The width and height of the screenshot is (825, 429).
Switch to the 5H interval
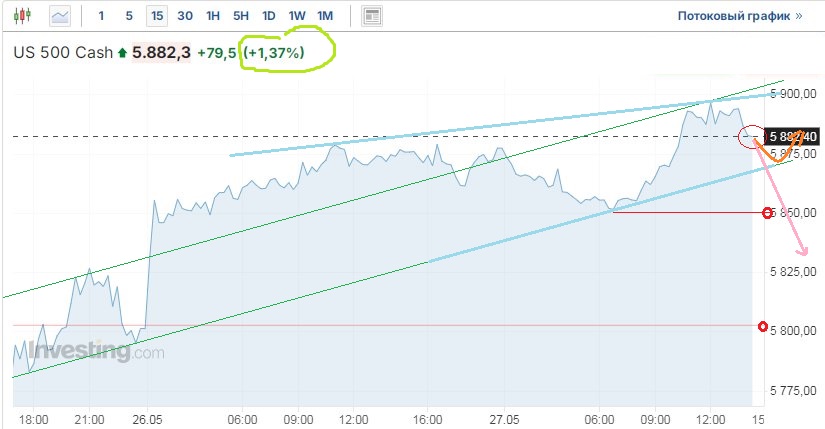click(x=241, y=16)
